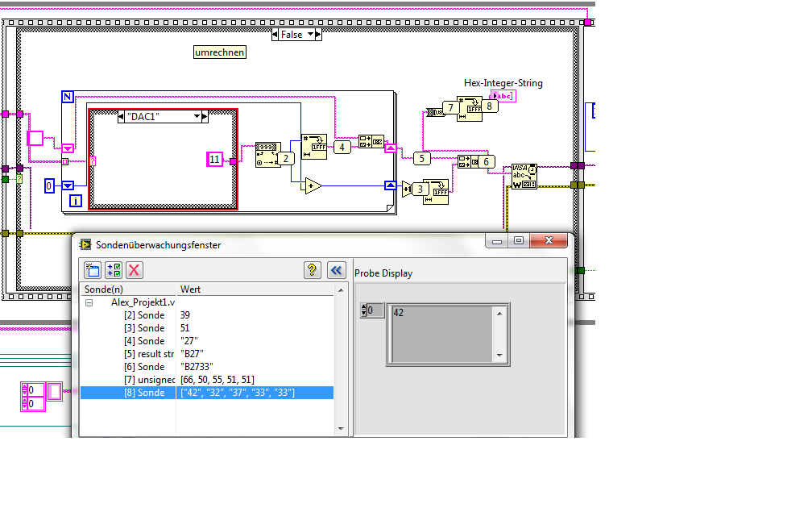
Task: Select the [2] Sonde row with value 39
Action: coord(145,315)
